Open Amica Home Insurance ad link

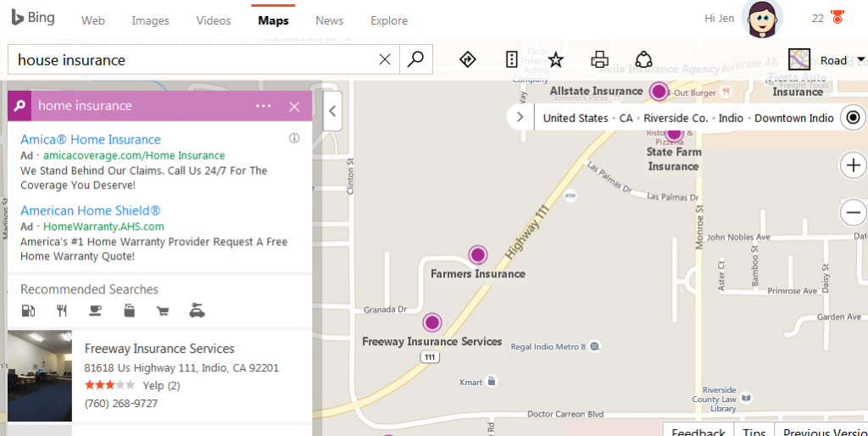coord(90,140)
